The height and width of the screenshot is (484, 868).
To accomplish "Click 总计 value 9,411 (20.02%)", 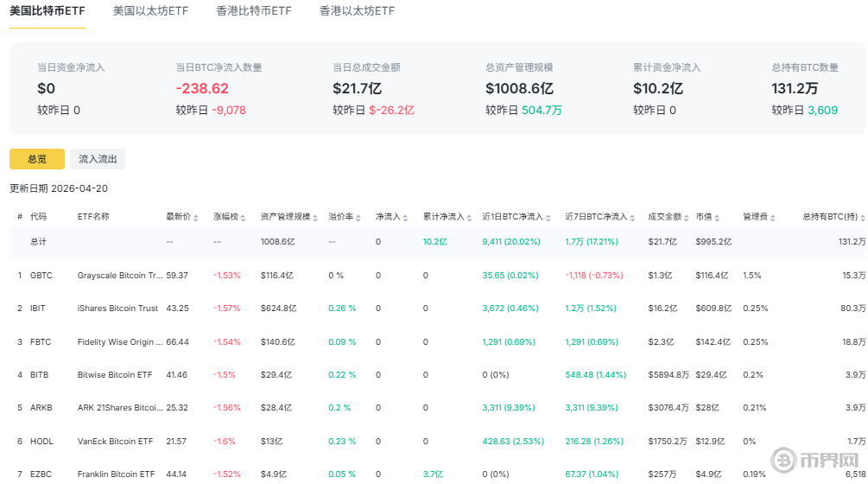I will (x=511, y=242).
